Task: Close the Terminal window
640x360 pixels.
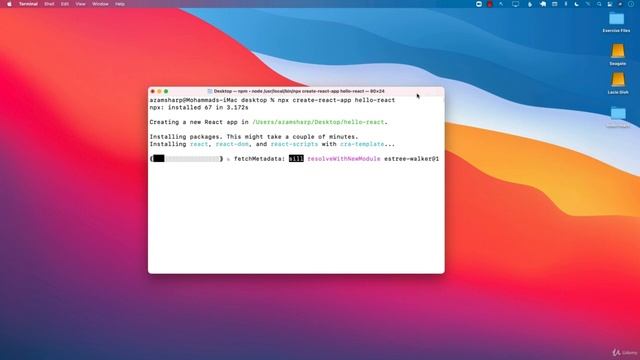Action: pyautogui.click(x=153, y=91)
